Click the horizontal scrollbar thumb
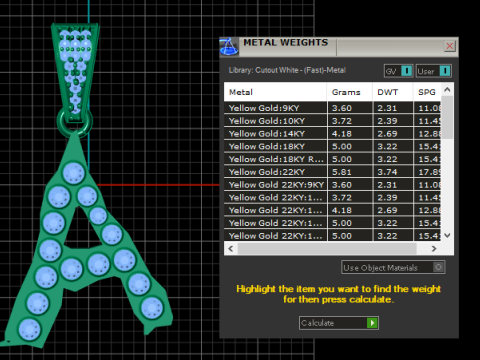This screenshot has width=480, height=360. 327,249
